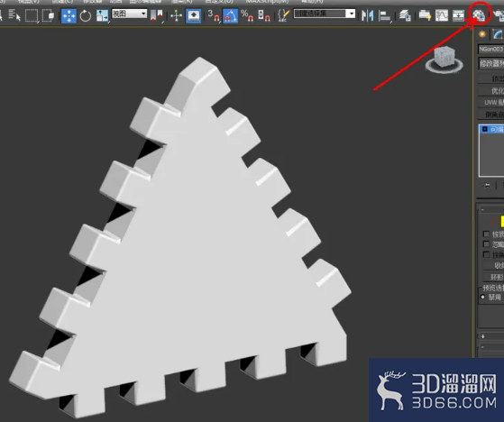Choose the rectangular selection region tool
The image size is (504, 422).
click(x=32, y=15)
